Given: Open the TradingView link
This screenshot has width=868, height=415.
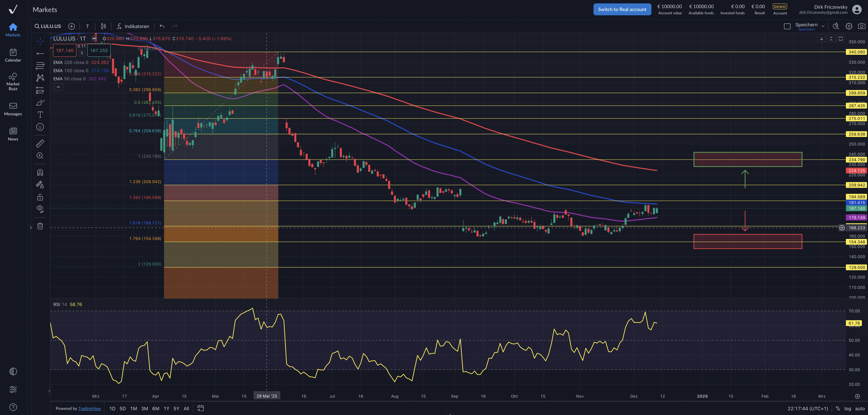Looking at the screenshot, I should coord(89,409).
